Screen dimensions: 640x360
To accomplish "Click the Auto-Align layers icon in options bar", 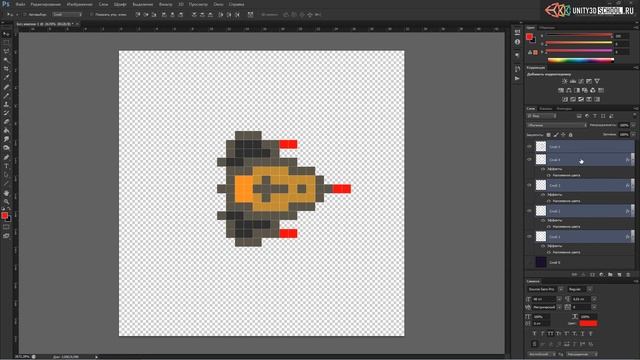I will 250,15.
